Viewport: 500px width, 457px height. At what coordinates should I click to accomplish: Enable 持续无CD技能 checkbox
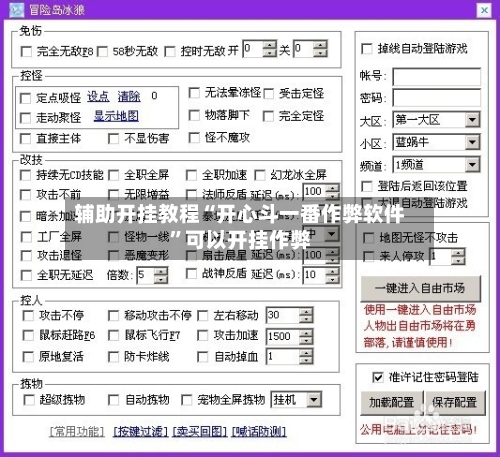pyautogui.click(x=25, y=175)
